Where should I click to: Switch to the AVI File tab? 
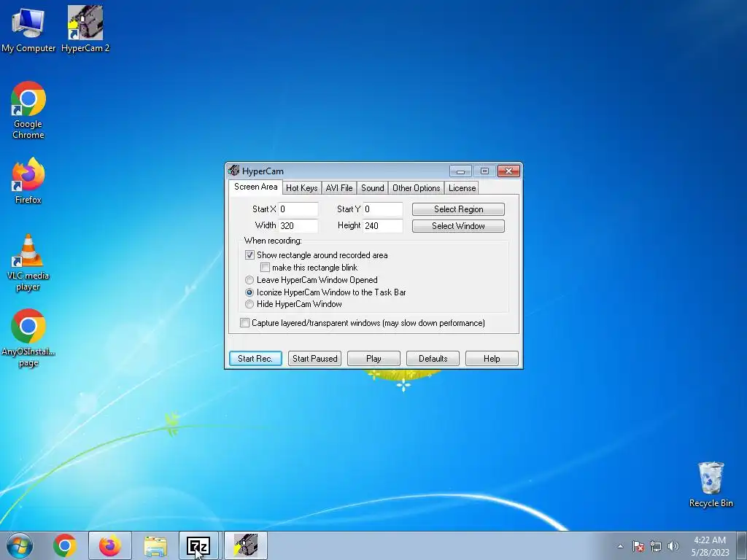coord(339,188)
